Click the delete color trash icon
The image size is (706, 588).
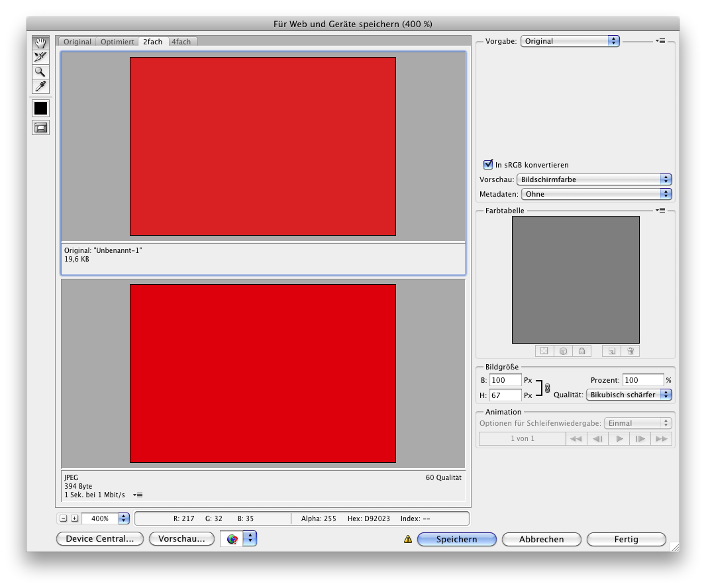pyautogui.click(x=630, y=351)
